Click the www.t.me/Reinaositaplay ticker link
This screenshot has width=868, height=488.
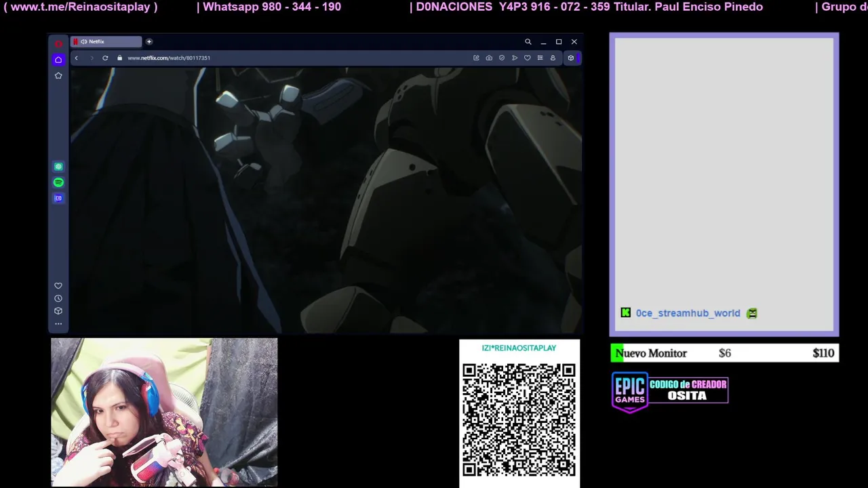point(81,7)
